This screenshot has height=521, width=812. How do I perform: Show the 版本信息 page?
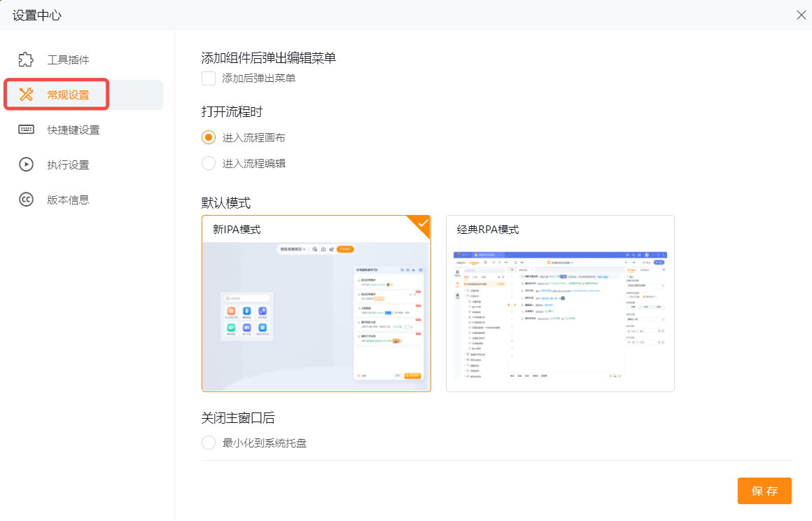point(68,200)
